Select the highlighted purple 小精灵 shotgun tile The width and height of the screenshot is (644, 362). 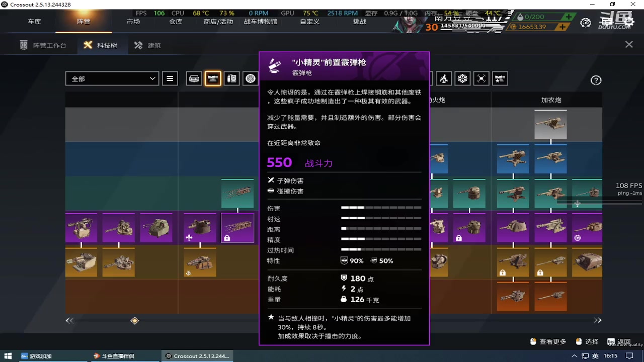coord(237,228)
